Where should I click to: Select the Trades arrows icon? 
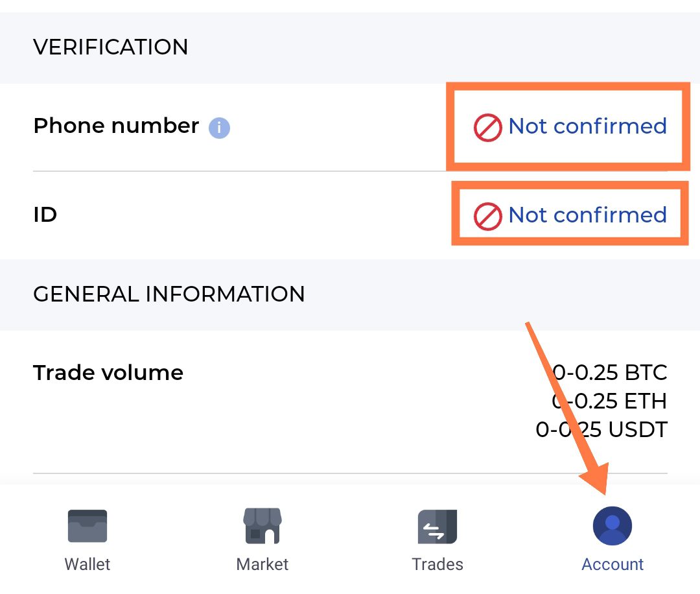pos(437,526)
